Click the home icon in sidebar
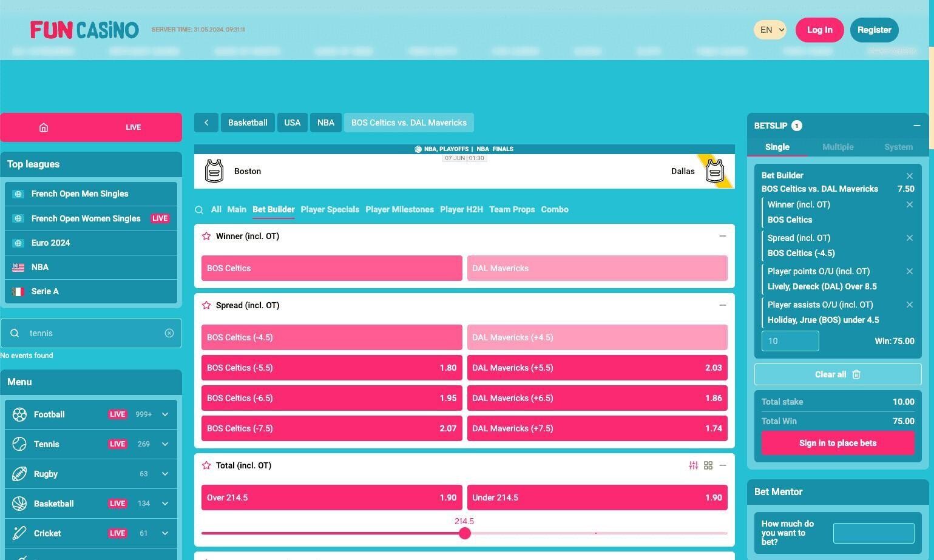Viewport: 934px width, 560px height. [x=44, y=127]
